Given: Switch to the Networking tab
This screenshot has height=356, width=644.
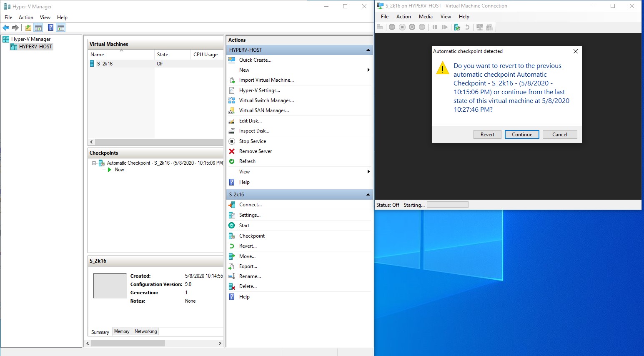Looking at the screenshot, I should point(145,332).
